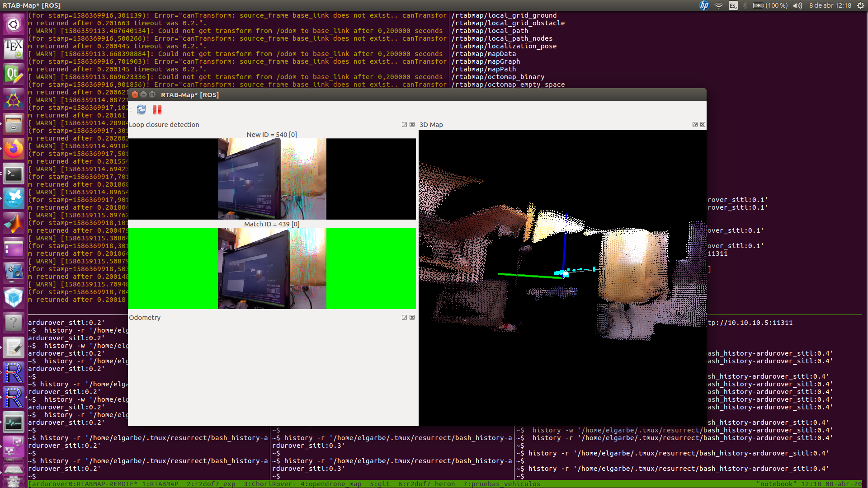Open the sound volume indicator
The height and width of the screenshot is (488, 868).
click(797, 5)
